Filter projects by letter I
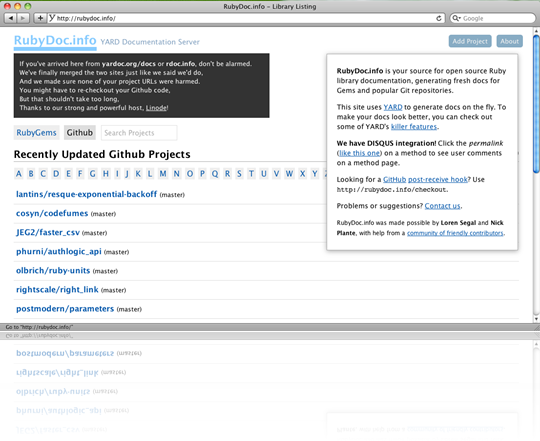 tap(117, 174)
